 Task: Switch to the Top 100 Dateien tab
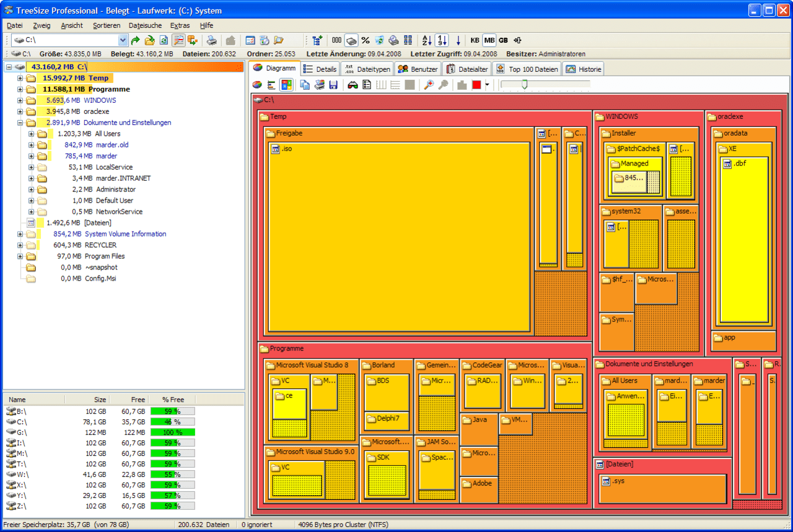[x=527, y=69]
